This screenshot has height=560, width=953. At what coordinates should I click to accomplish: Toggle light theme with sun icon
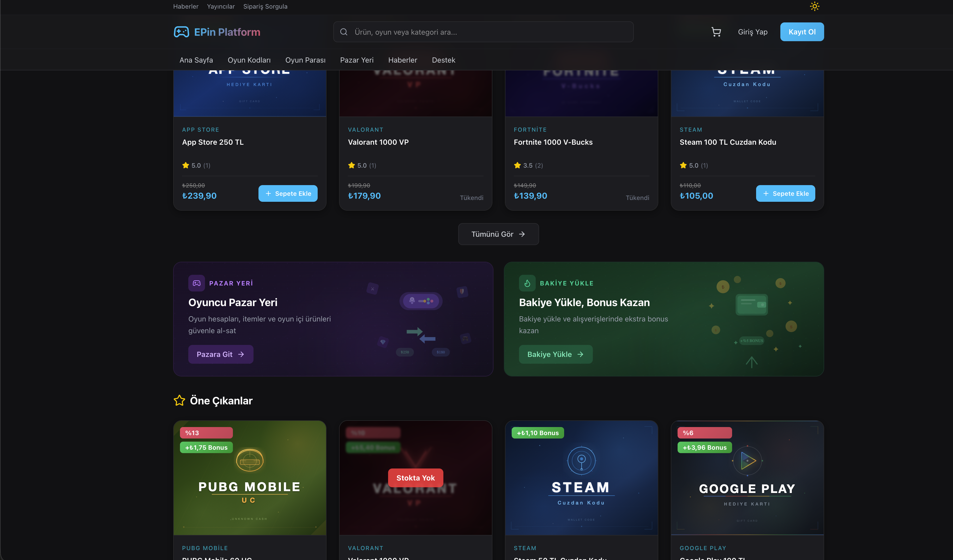[814, 7]
